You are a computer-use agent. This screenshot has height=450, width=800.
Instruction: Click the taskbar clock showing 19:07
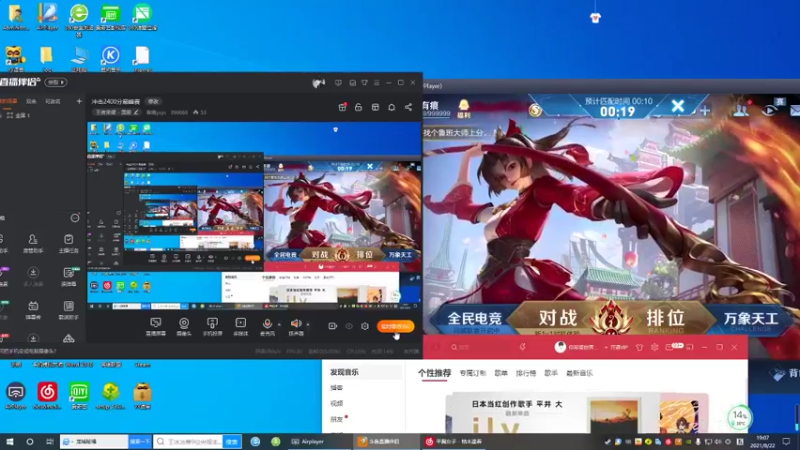pos(762,441)
